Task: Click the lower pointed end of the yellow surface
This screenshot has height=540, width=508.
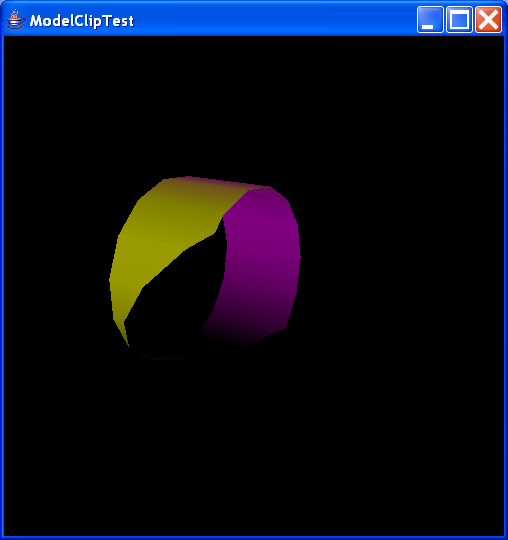Action: 123,331
